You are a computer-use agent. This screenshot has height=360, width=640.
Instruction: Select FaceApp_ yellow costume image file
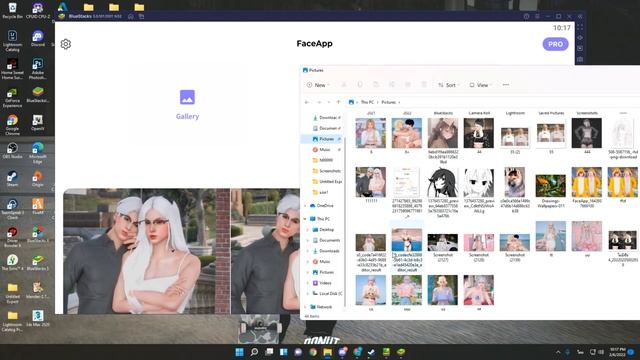tap(587, 187)
